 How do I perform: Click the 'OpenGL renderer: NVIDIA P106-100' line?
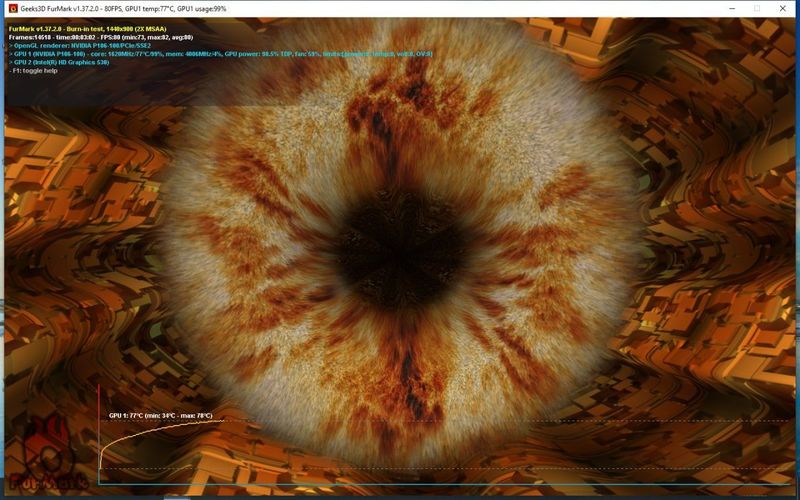coord(80,45)
